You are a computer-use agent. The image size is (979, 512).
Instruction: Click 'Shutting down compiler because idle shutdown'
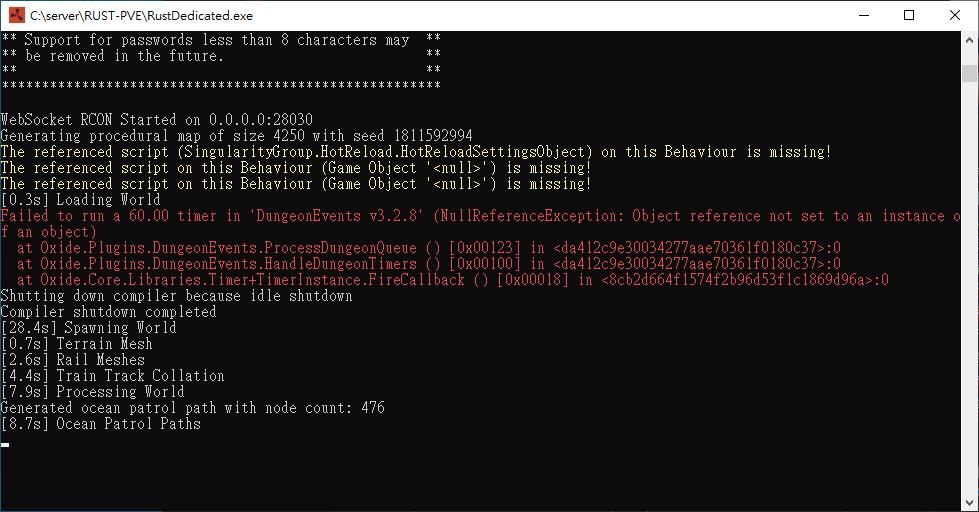coord(177,296)
